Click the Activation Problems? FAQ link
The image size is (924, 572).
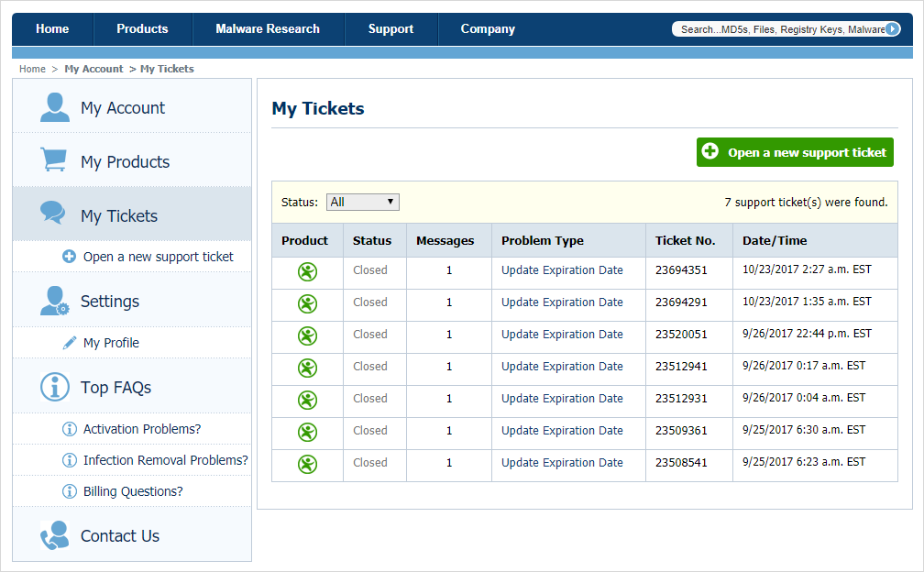tap(142, 429)
